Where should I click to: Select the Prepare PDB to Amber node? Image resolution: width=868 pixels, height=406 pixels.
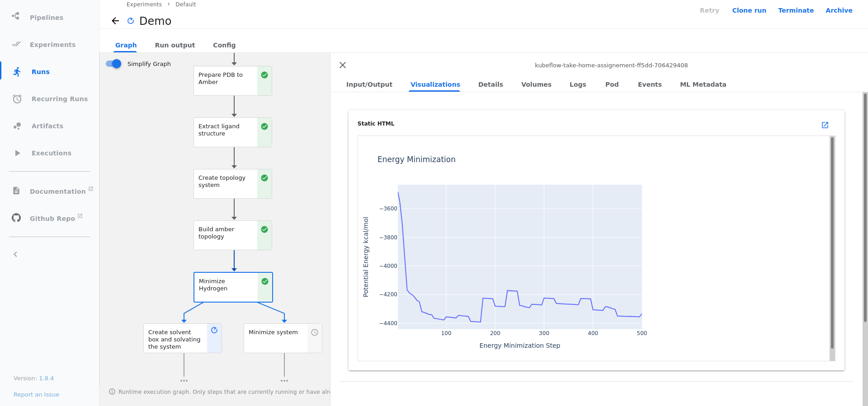233,81
